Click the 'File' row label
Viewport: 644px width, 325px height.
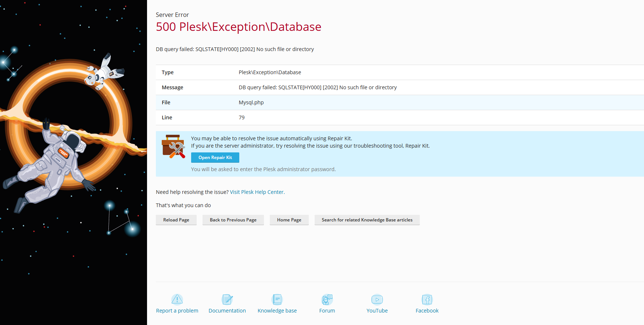[166, 102]
